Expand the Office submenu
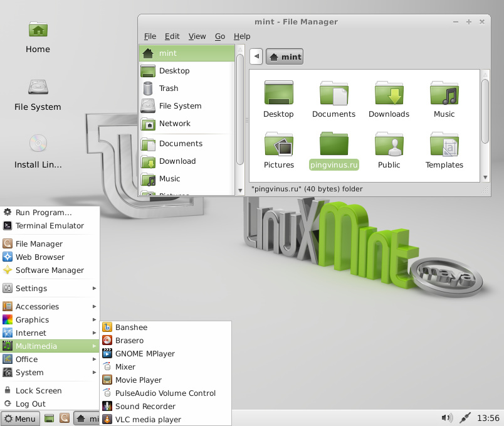This screenshot has height=426, width=504. coord(50,359)
